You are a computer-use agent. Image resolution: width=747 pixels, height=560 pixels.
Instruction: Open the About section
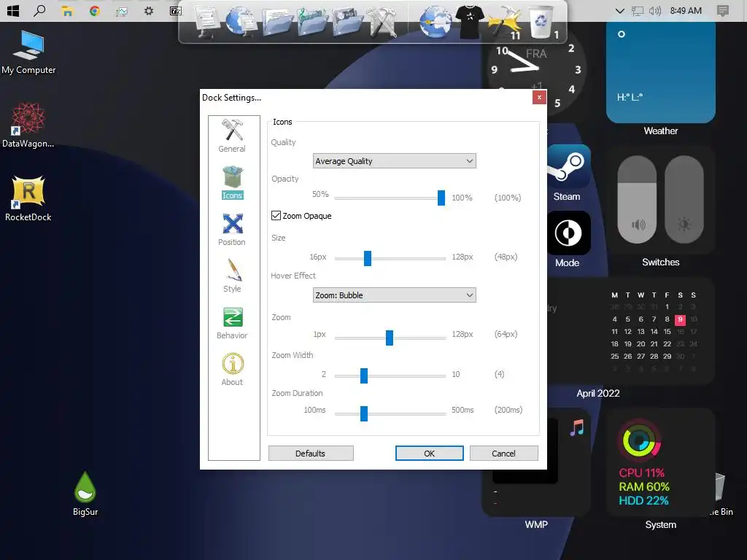(232, 370)
